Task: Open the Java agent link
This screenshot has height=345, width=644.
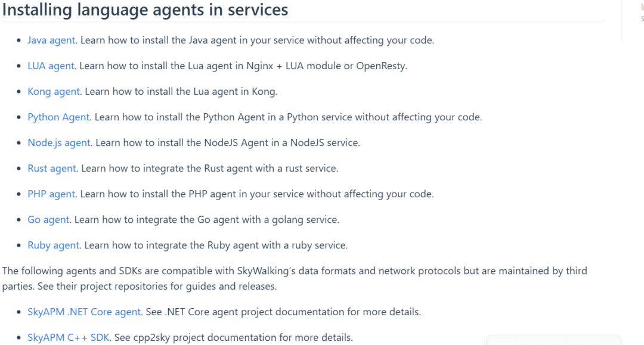Action: (x=51, y=40)
